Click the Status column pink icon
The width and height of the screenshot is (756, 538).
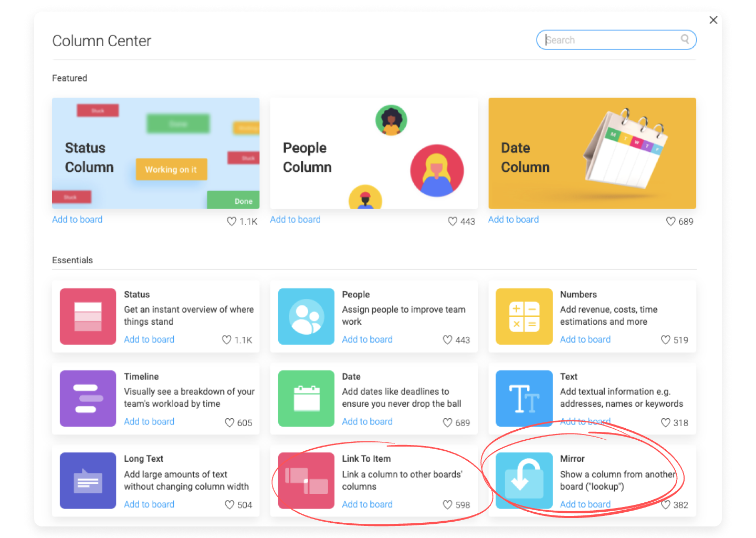pos(88,316)
